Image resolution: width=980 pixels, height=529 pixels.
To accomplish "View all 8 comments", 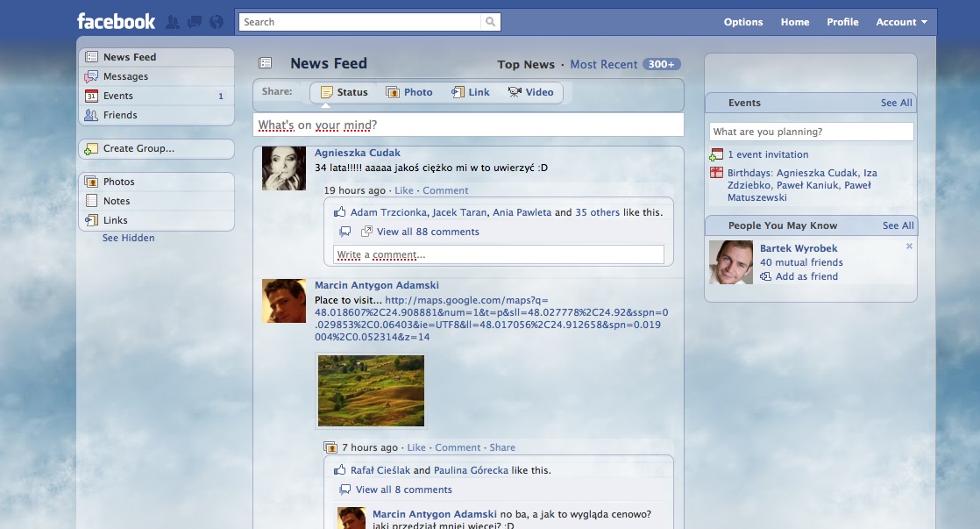I will (x=404, y=490).
